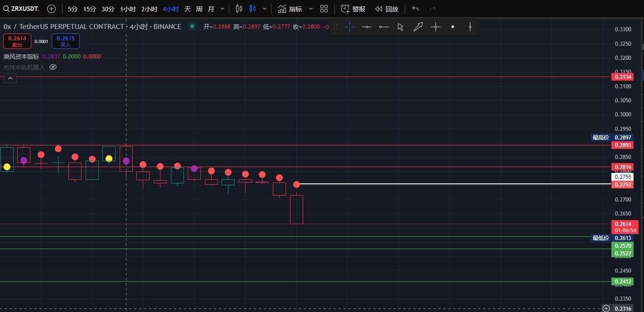Click the 0.2893 red price label
The height and width of the screenshot is (312, 644).
(x=623, y=145)
